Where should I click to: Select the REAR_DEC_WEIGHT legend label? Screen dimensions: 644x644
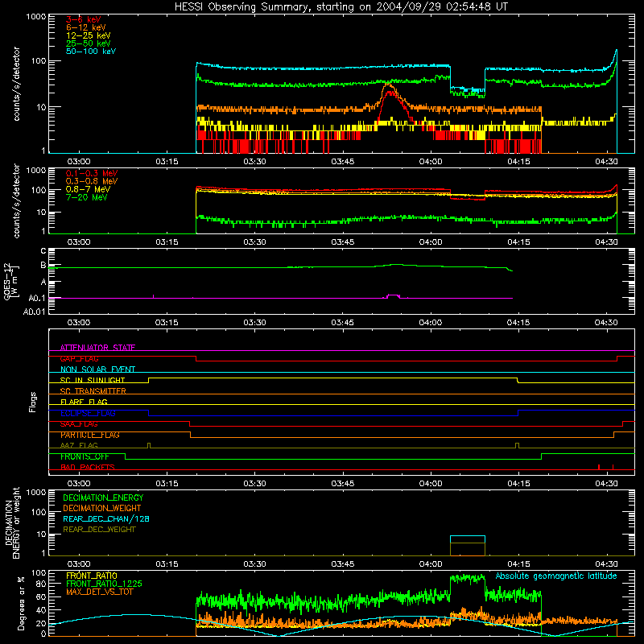pos(99,530)
